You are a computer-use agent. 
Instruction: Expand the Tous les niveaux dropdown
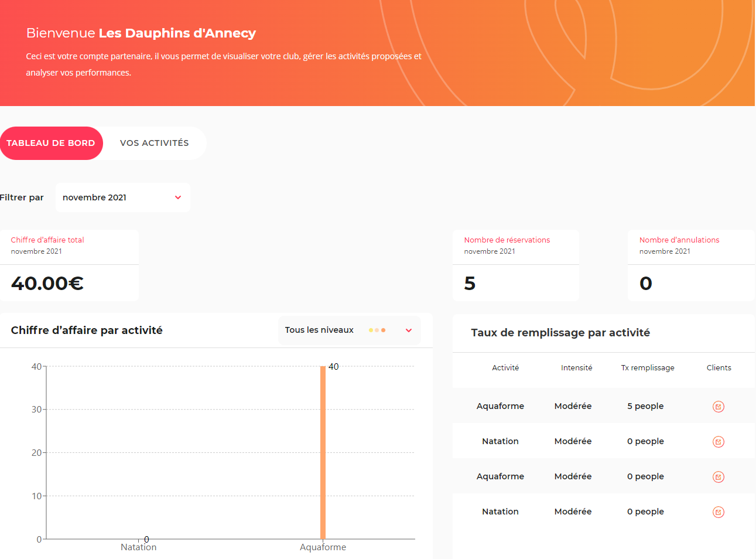[x=350, y=330]
